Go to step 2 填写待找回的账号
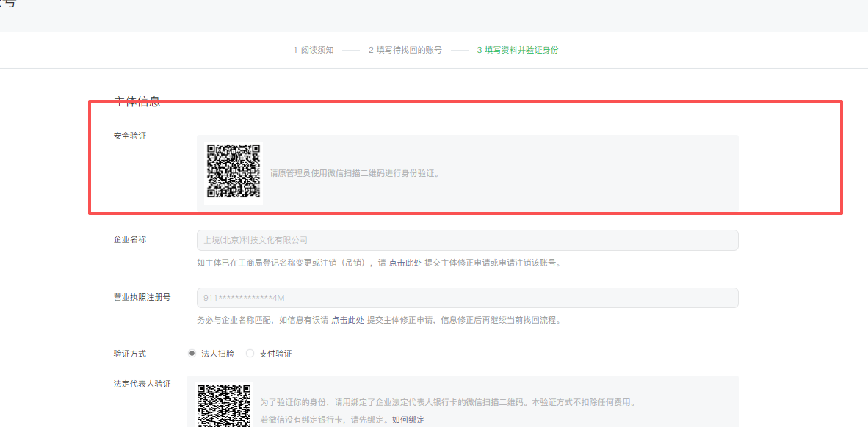Viewport: 868px width, 427px height. pyautogui.click(x=405, y=50)
